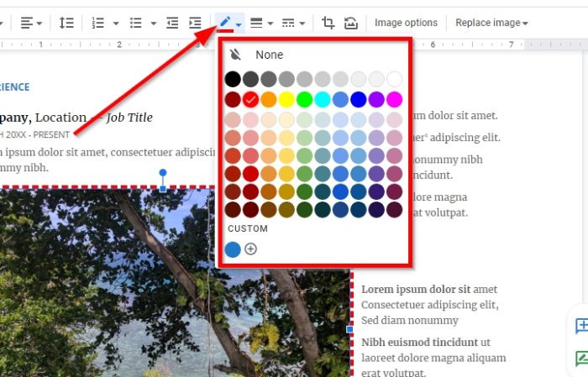Open the border dash style dropdown
588x377 pixels.
click(x=293, y=23)
